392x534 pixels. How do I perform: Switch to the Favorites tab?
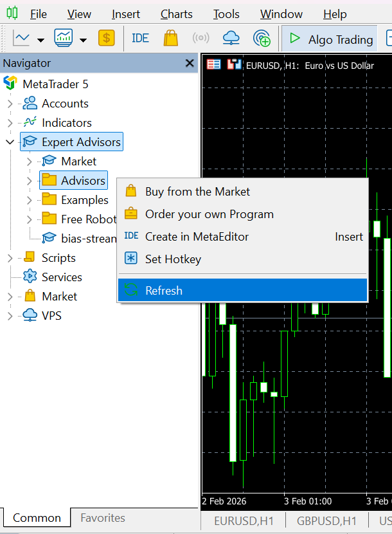103,518
